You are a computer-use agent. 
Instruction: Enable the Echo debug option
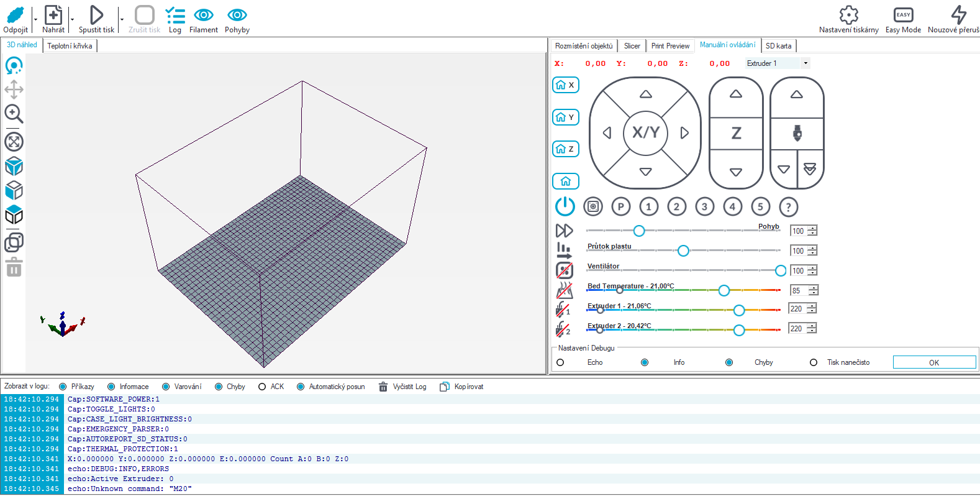tap(560, 362)
